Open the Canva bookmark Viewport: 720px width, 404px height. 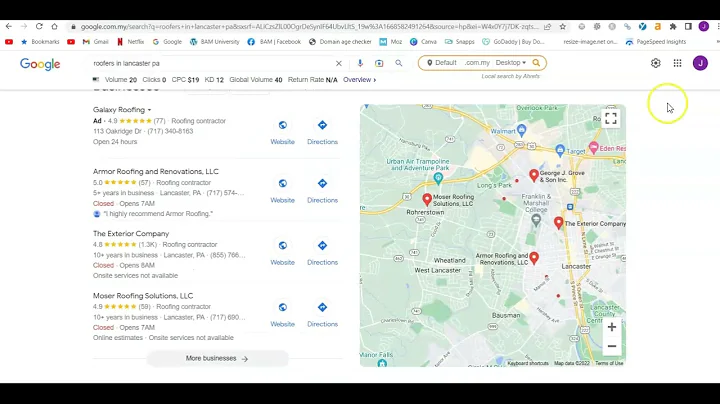pos(423,42)
